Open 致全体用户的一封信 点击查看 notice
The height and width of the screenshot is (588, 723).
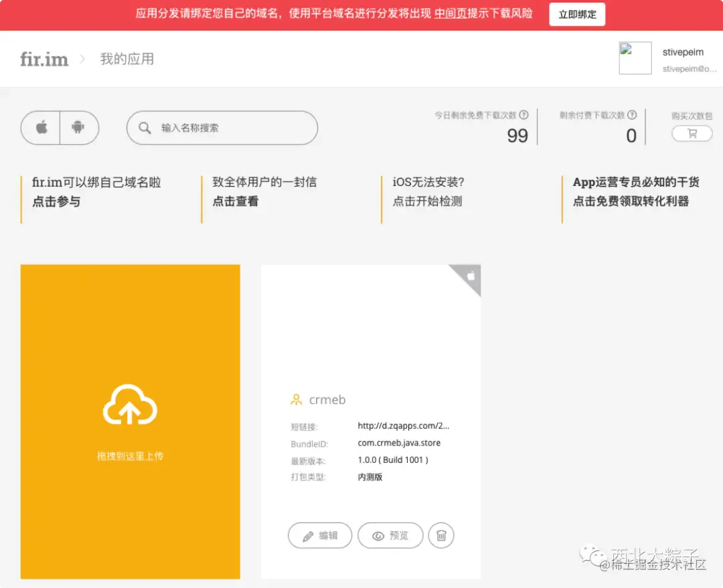264,192
